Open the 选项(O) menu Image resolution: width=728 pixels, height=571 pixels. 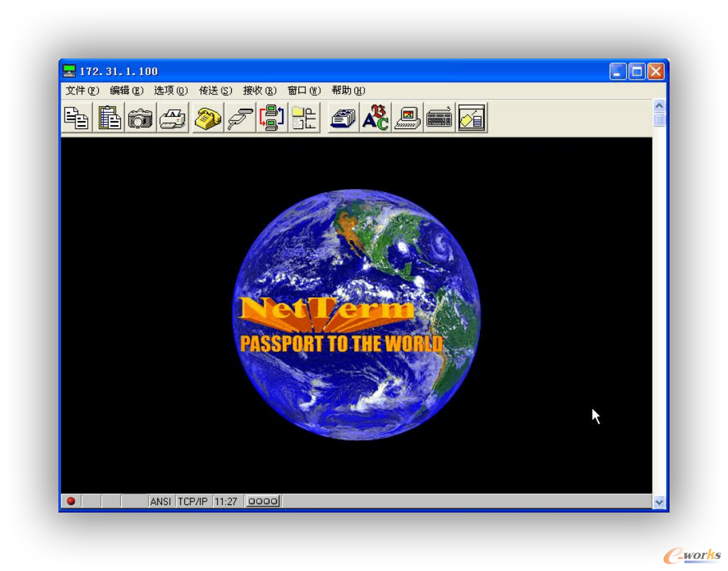tap(171, 90)
